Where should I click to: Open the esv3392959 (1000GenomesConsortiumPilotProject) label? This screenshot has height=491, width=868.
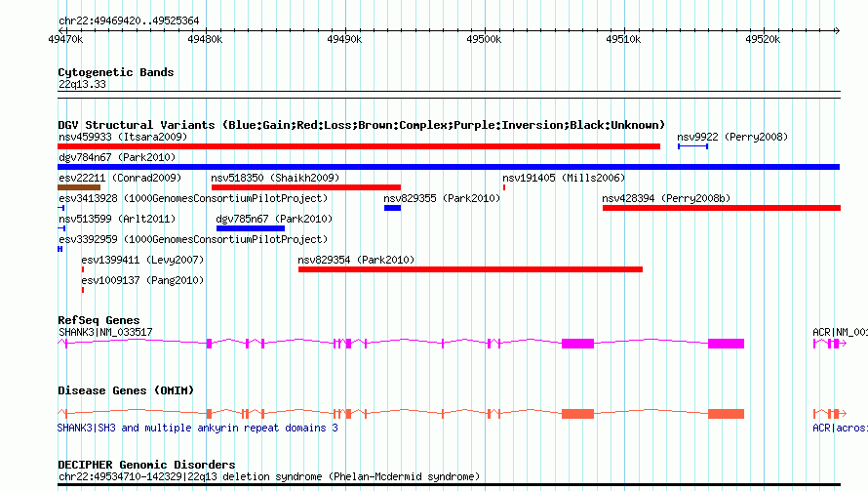pyautogui.click(x=193, y=239)
